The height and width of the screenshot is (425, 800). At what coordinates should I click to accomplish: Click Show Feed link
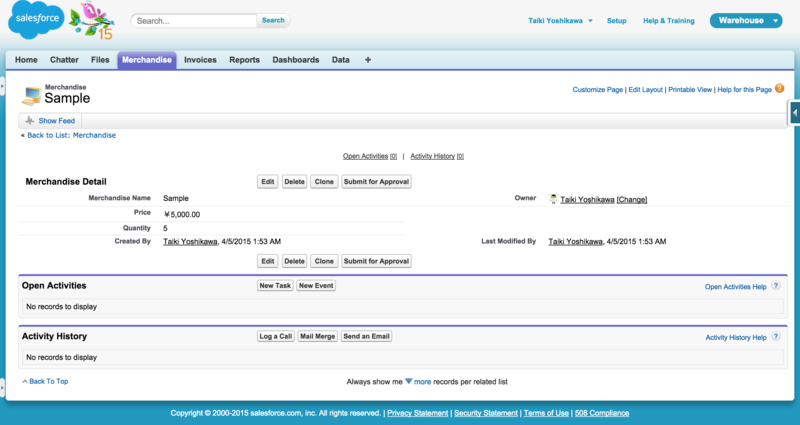pos(57,121)
